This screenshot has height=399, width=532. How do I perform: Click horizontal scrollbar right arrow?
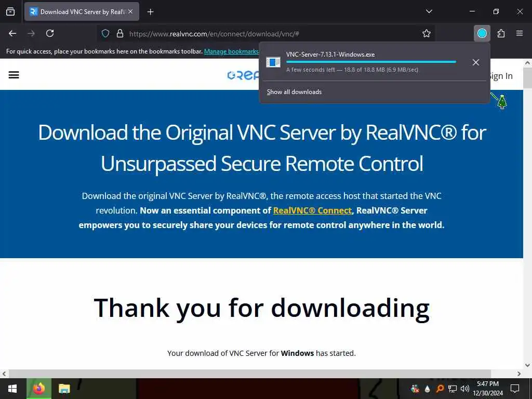coord(519,374)
